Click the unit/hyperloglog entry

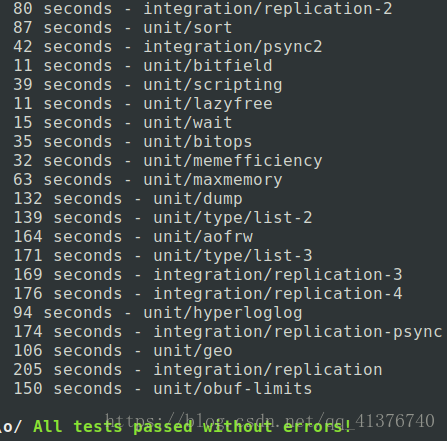(158, 313)
